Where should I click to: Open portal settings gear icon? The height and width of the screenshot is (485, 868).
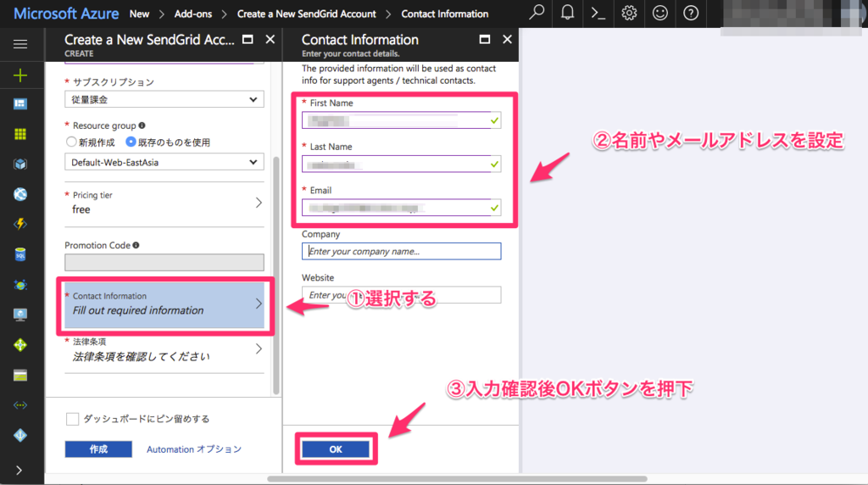point(629,13)
